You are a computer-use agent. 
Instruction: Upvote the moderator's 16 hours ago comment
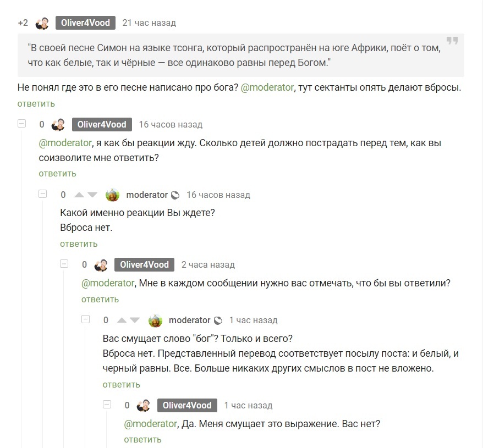[79, 195]
